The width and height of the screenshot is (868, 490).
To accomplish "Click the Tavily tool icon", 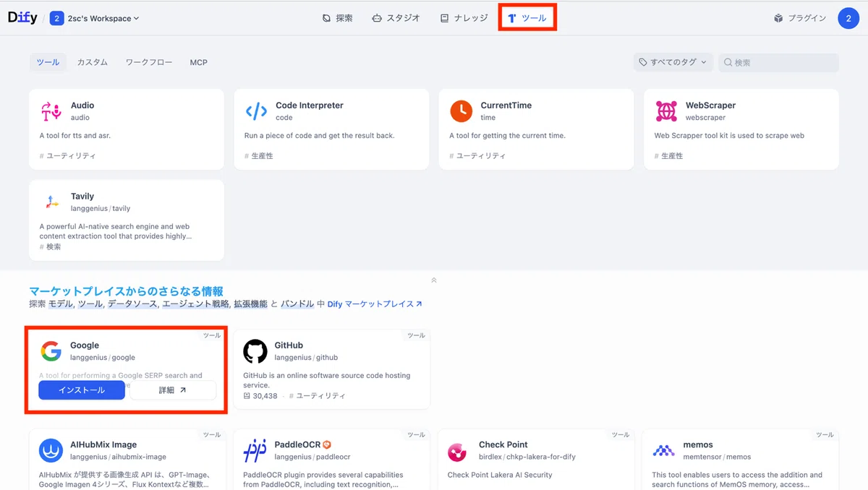I will (x=51, y=202).
